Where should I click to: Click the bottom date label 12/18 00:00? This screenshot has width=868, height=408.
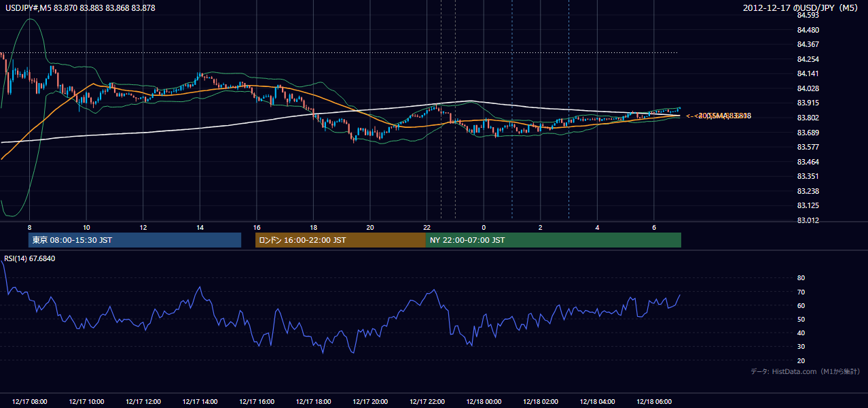tap(484, 402)
